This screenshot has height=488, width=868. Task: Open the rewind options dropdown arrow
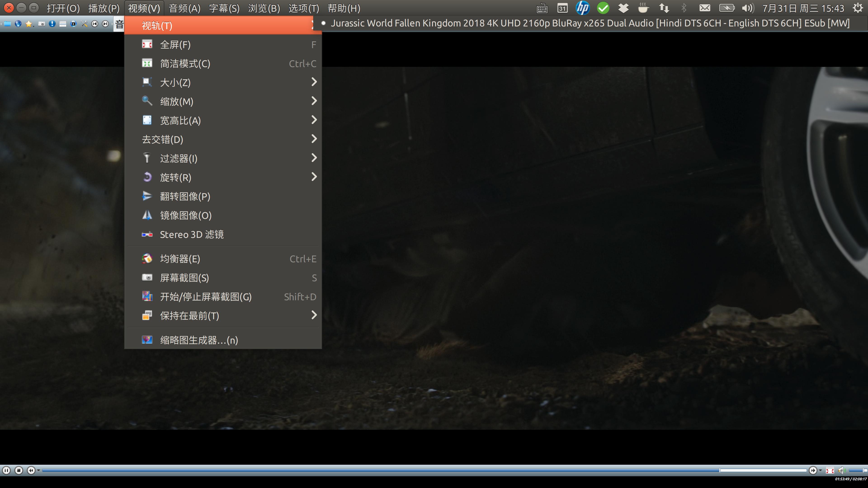tap(38, 470)
